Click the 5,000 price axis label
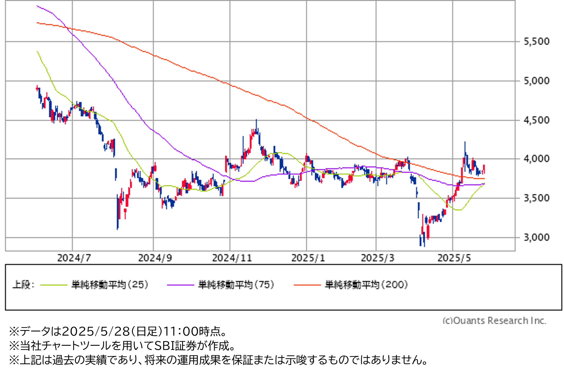Screen dimensions: 564x392 click(536, 81)
